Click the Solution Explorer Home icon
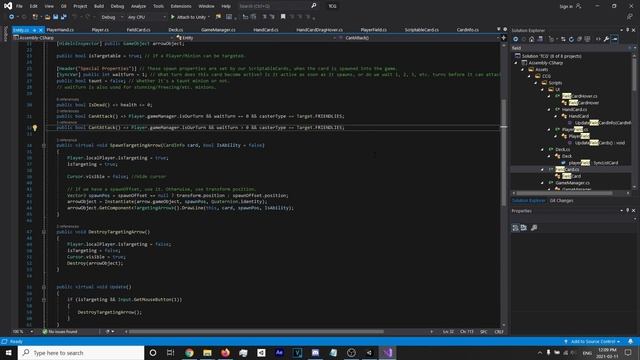 [x=531, y=39]
